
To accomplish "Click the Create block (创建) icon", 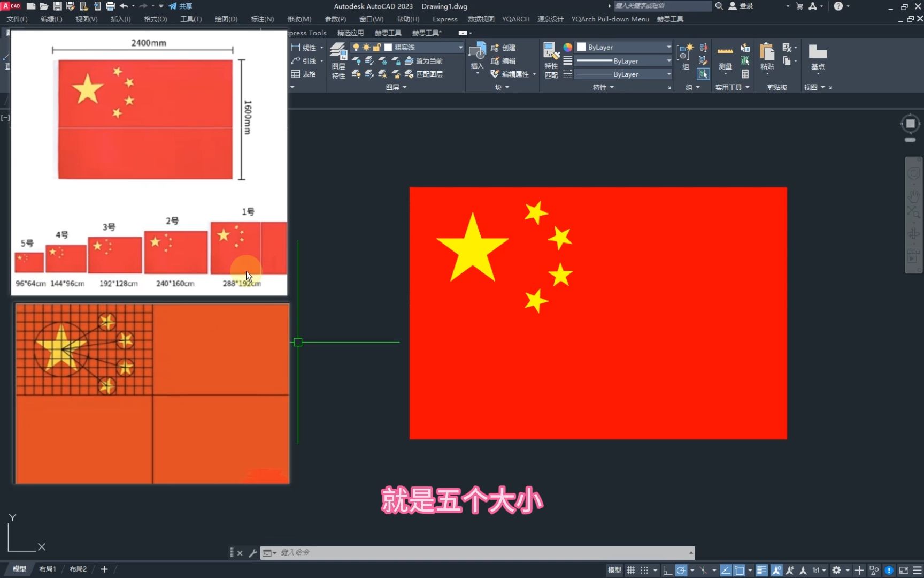I will pos(503,48).
